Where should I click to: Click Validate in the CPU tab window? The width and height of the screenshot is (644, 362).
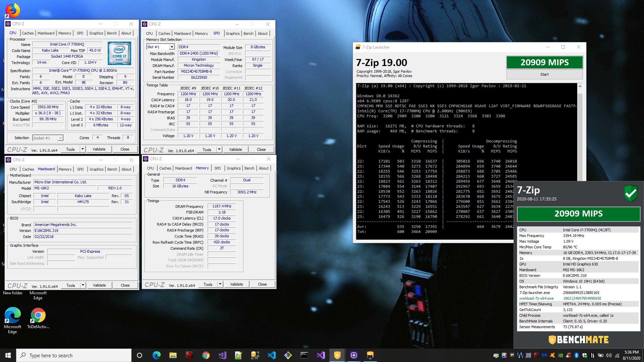pyautogui.click(x=99, y=149)
